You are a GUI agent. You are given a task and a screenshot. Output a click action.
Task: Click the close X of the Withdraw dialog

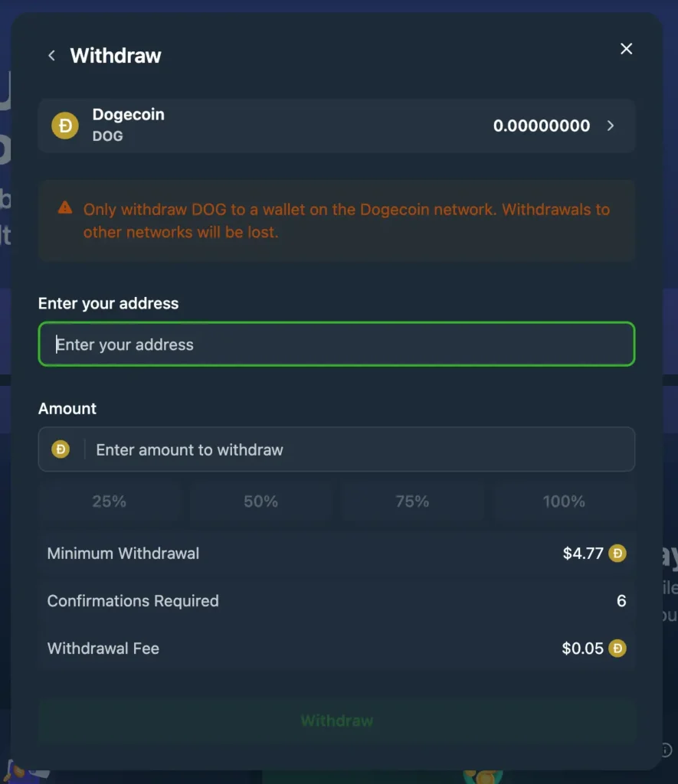(x=626, y=48)
